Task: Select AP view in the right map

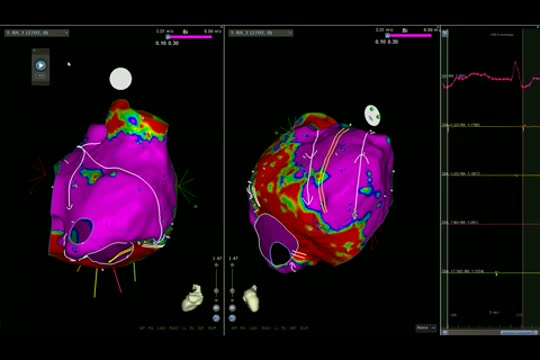Action: [x=234, y=328]
